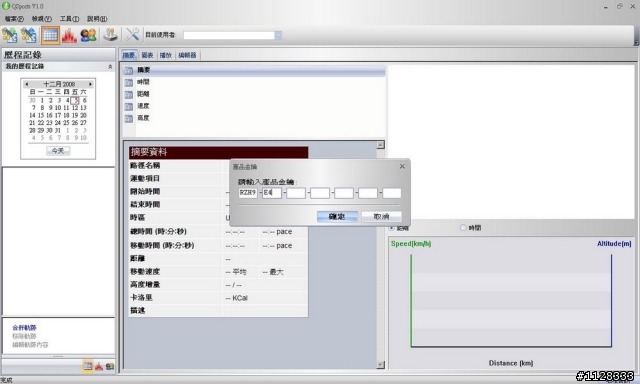
Task: Open the 說明 menu
Action: [x=97, y=19]
